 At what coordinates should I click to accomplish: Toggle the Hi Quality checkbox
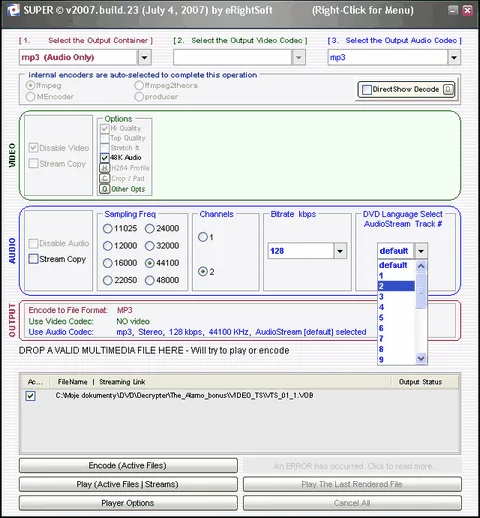(105, 128)
